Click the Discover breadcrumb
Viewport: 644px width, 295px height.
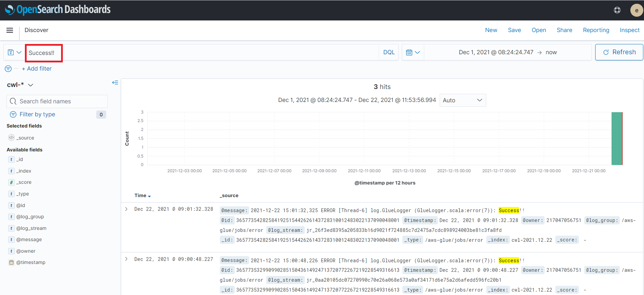tap(37, 30)
